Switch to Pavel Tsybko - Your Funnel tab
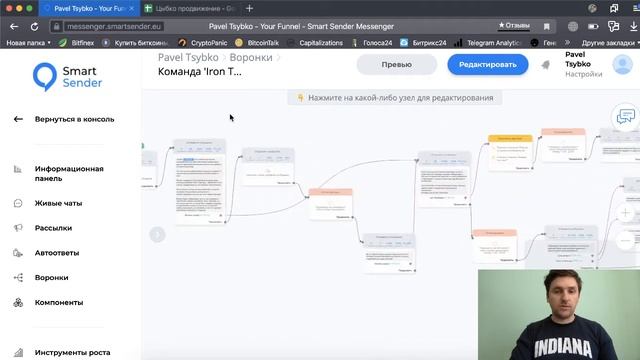The width and height of the screenshot is (640, 360). pyautogui.click(x=89, y=8)
